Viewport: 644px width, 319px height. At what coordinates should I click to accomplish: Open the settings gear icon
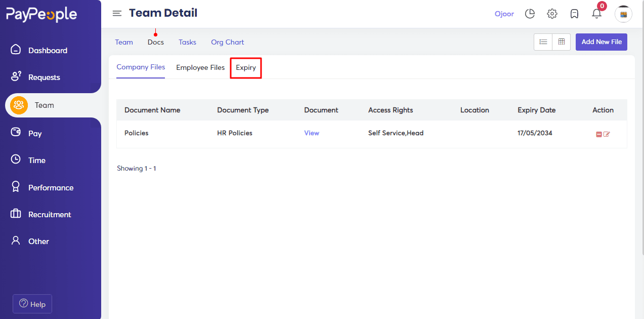[x=552, y=14]
